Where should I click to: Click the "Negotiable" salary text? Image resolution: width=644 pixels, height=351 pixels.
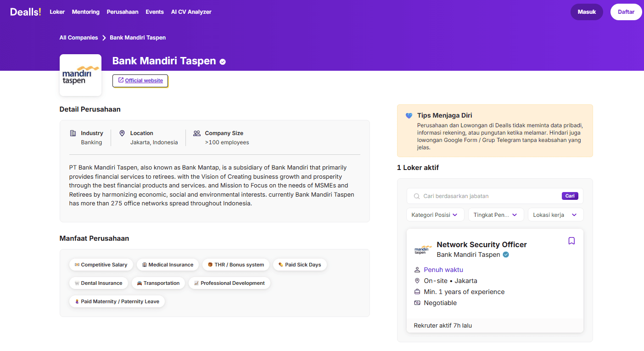pyautogui.click(x=440, y=303)
